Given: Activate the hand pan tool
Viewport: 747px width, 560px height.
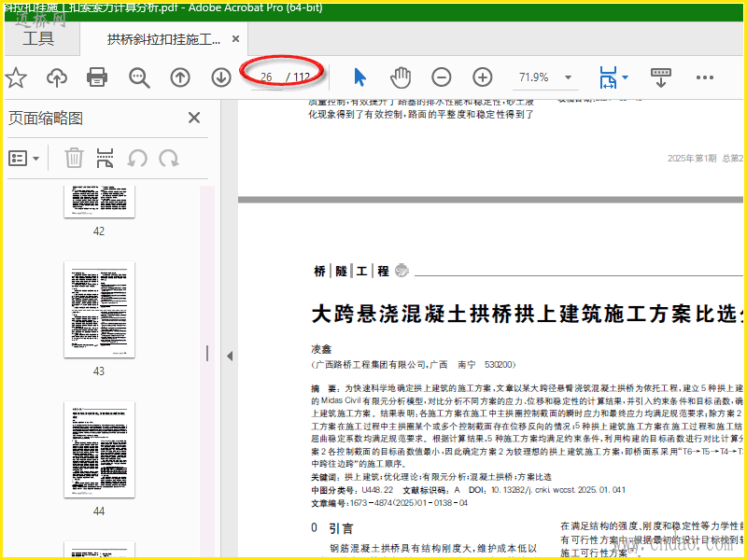Looking at the screenshot, I should [x=401, y=77].
